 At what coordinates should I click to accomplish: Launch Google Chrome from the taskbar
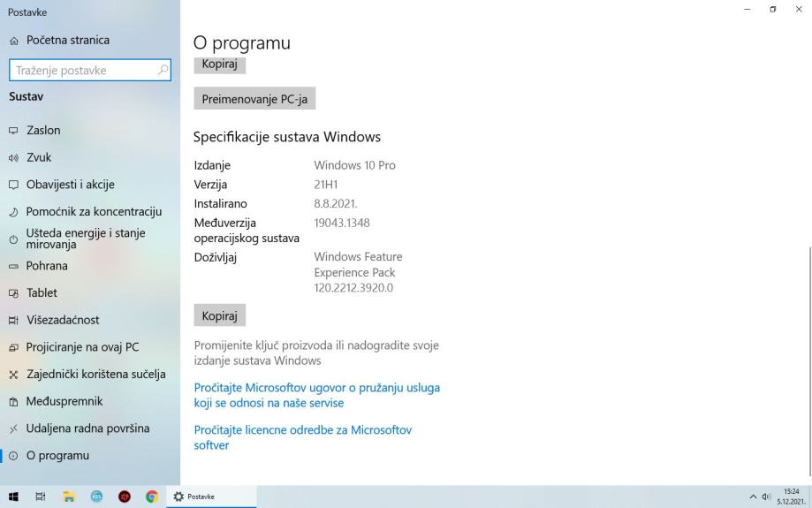point(152,497)
